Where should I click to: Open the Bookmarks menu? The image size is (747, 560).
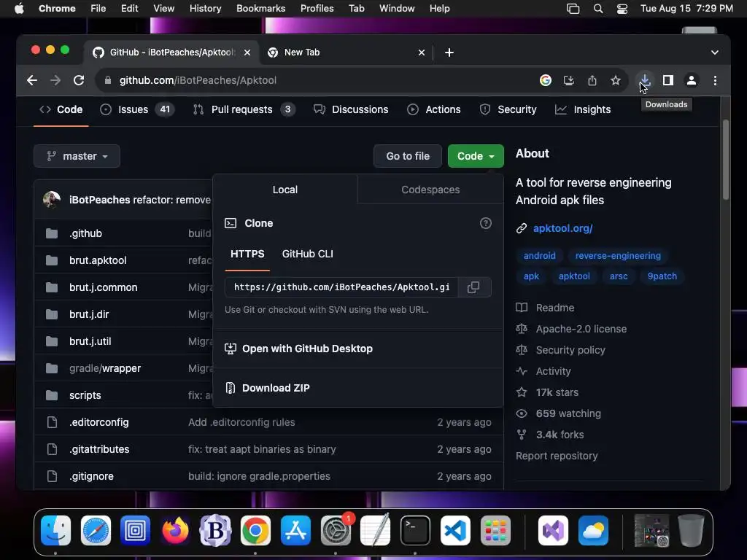260,9
